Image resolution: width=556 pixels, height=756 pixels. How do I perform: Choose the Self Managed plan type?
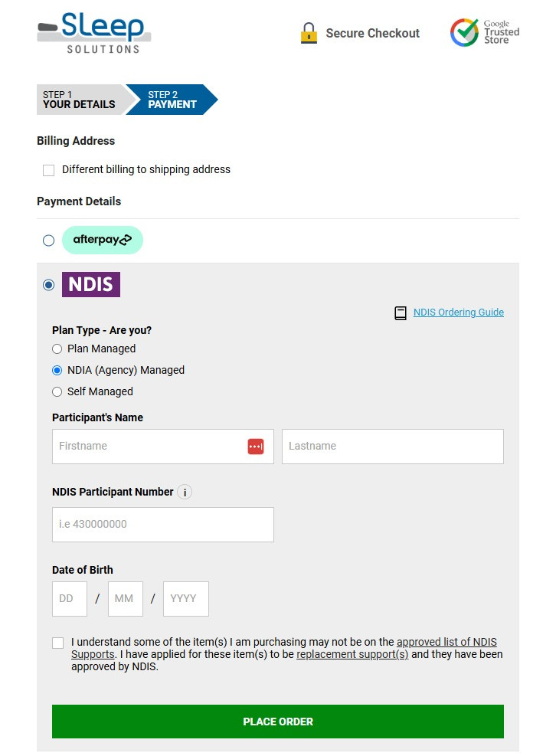point(57,392)
